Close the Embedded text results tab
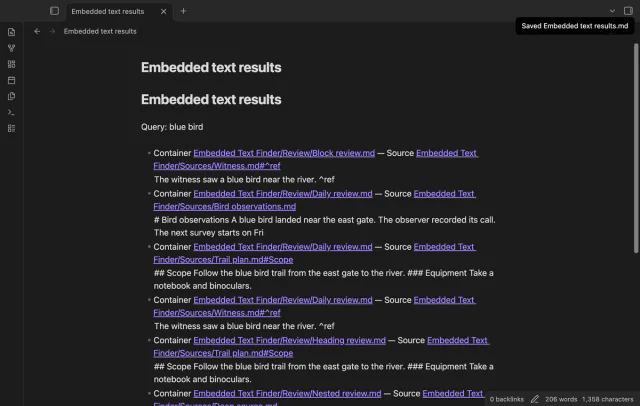640x406 pixels. (163, 11)
